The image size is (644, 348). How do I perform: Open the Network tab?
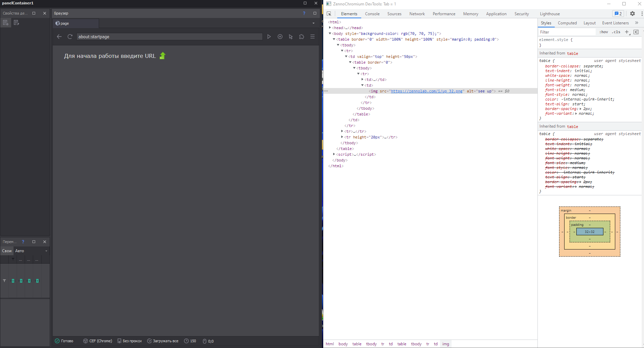[x=417, y=14]
